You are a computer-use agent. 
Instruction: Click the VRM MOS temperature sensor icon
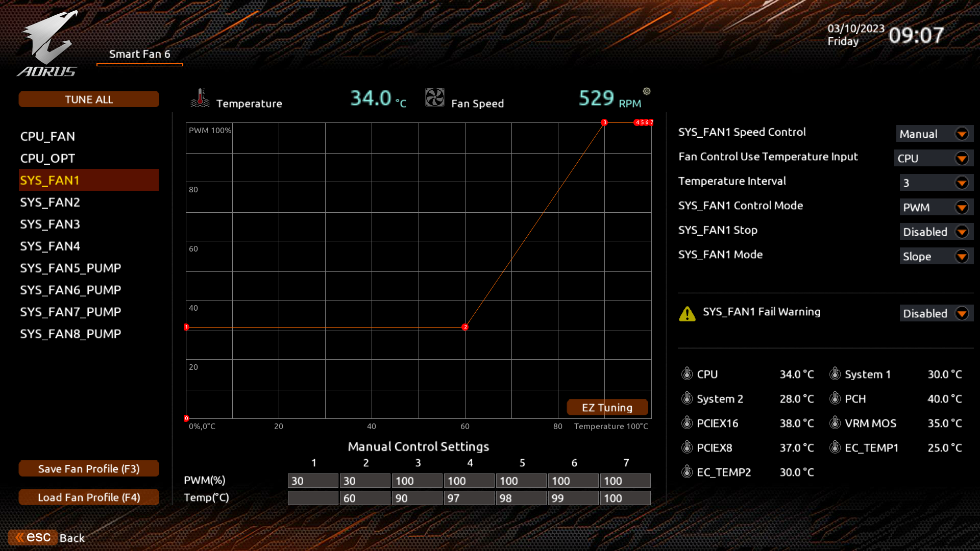coord(835,423)
